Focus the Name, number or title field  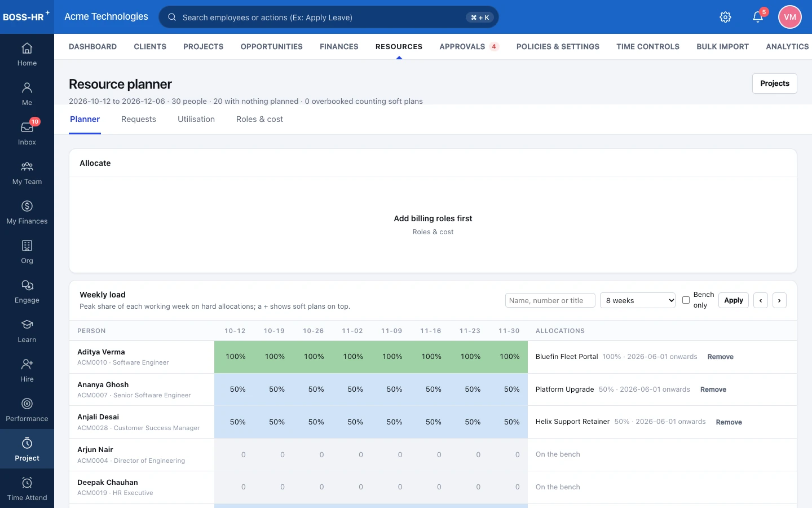point(550,300)
